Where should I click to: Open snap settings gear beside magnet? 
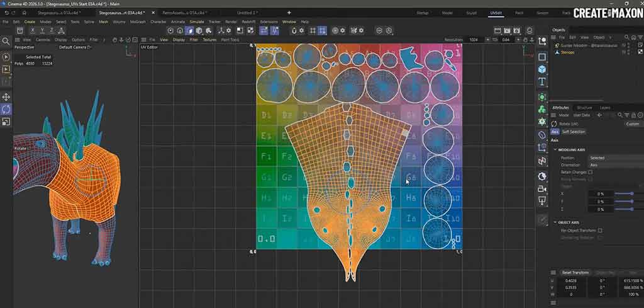point(302,30)
